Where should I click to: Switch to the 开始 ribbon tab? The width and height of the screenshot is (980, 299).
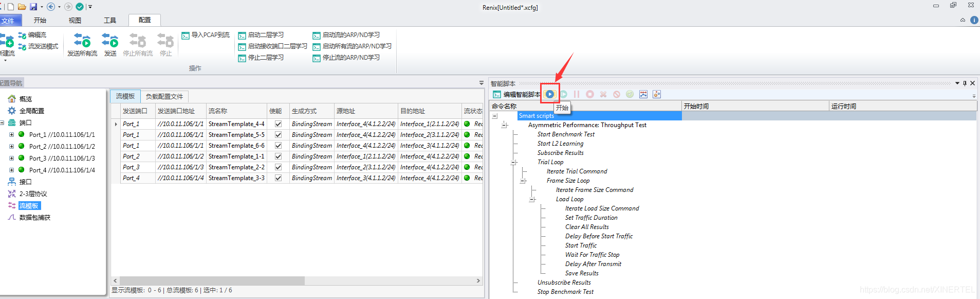pos(40,21)
